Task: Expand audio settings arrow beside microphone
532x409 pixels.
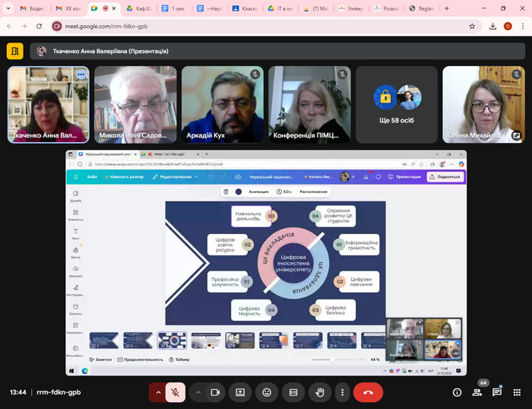Action: 158,392
